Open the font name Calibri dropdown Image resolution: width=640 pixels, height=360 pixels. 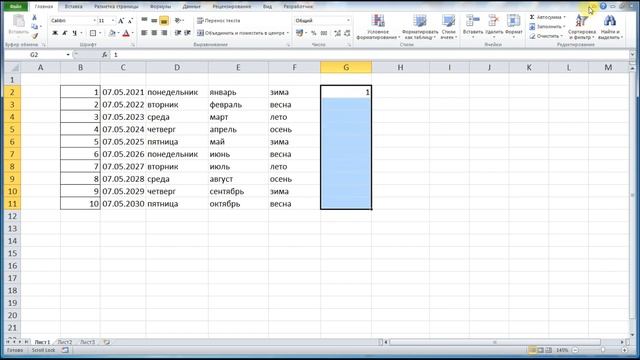[94, 20]
